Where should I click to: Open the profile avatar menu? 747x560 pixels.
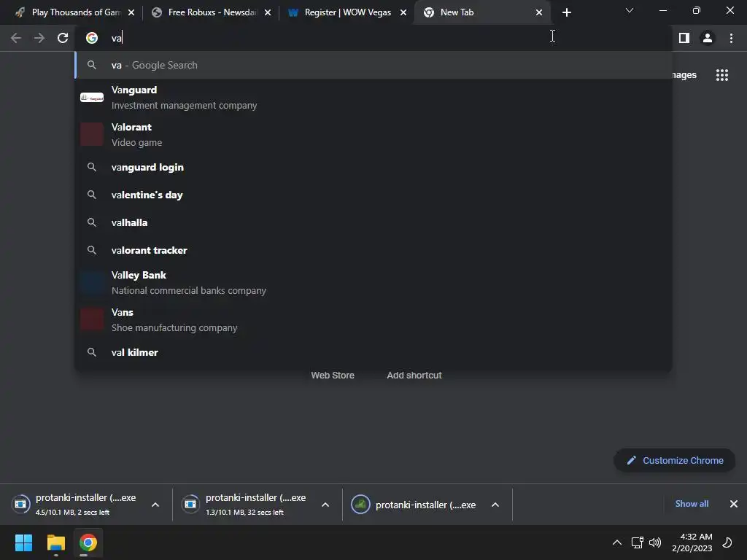point(708,38)
